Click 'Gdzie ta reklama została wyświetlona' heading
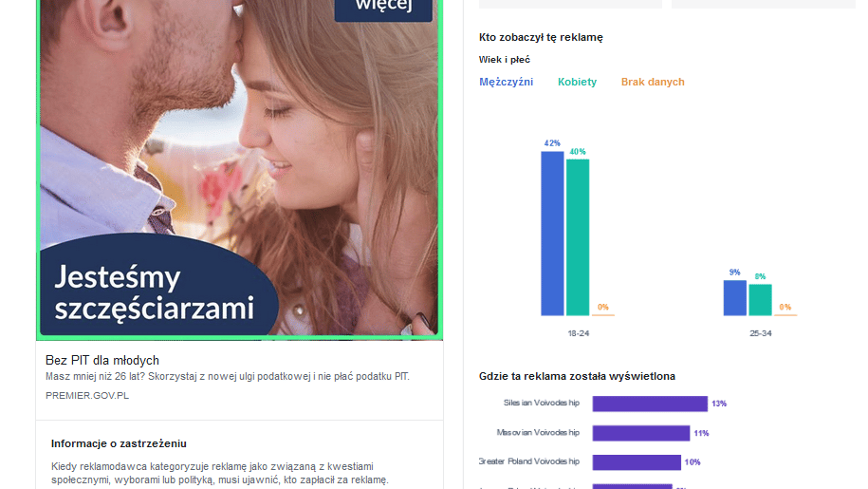Image resolution: width=868 pixels, height=489 pixels. pos(577,377)
